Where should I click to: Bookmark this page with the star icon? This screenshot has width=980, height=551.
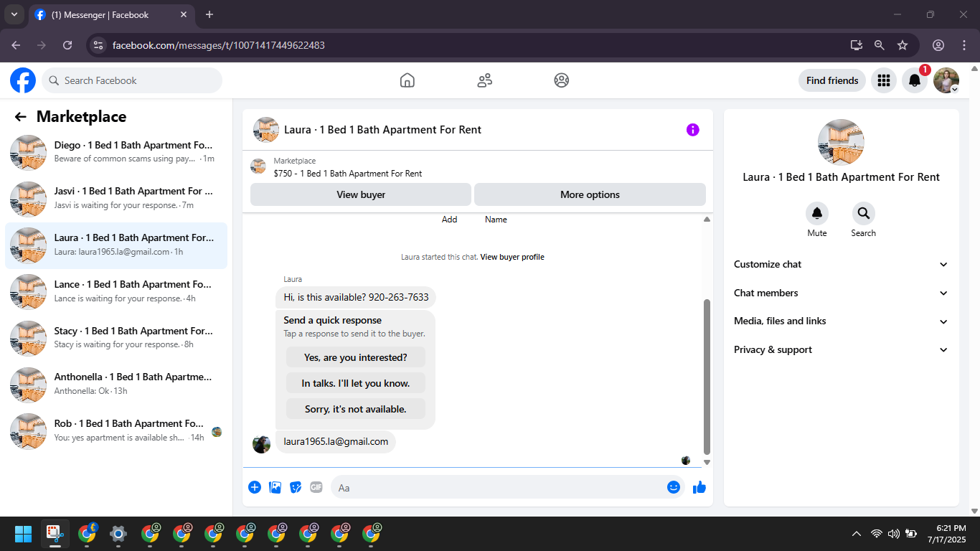903,45
